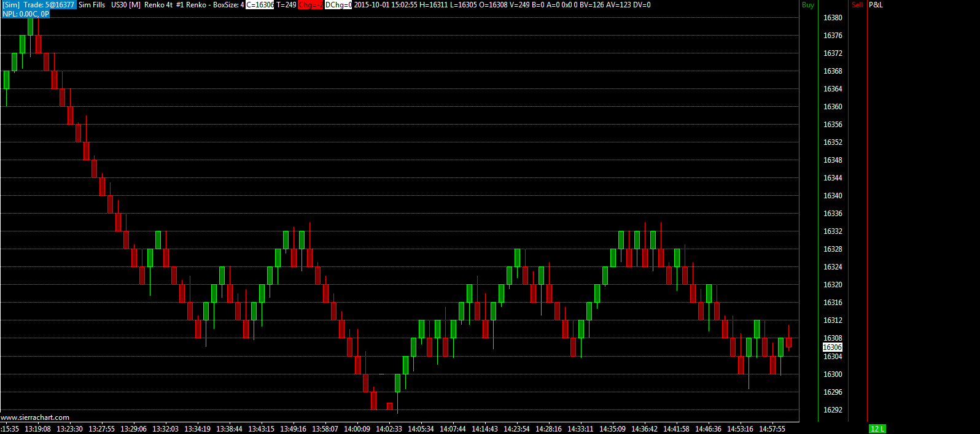Click the 16372 price scale label
The height and width of the screenshot is (434, 980).
click(833, 53)
